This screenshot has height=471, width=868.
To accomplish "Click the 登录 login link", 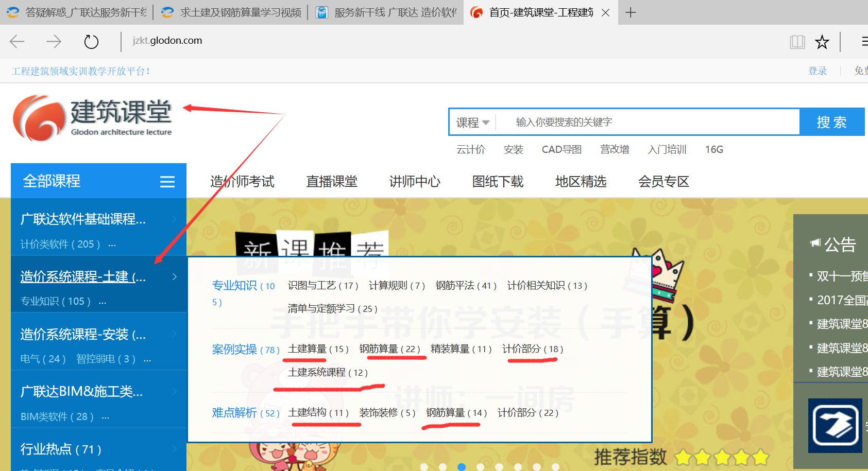I will 818,71.
